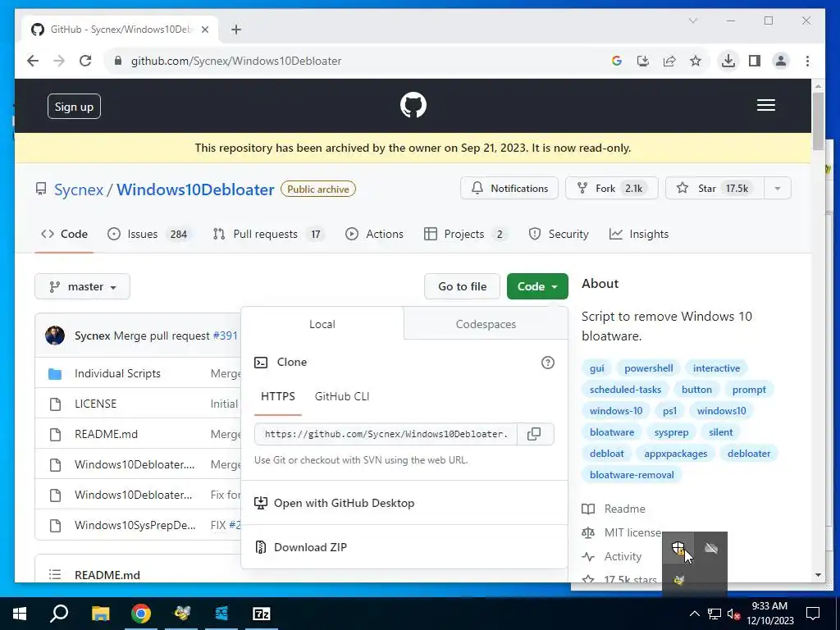Click the Fork 2.1k button
Image resolution: width=840 pixels, height=630 pixels.
[x=612, y=189]
